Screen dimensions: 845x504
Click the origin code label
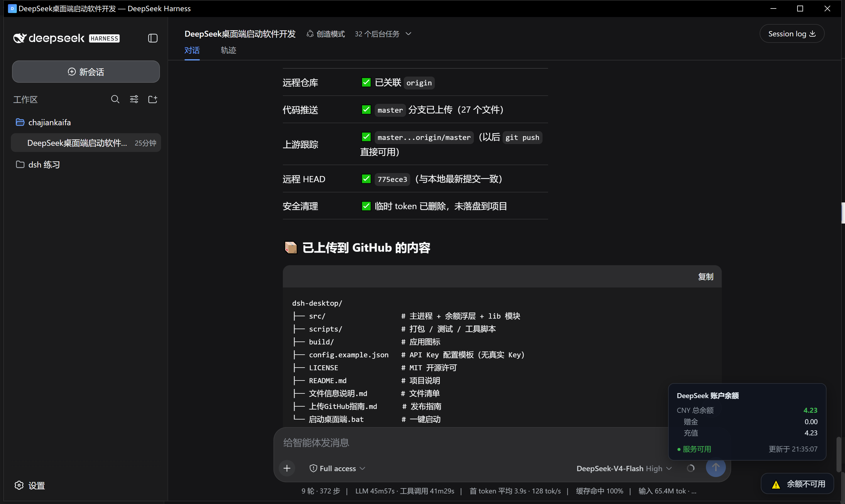(419, 82)
